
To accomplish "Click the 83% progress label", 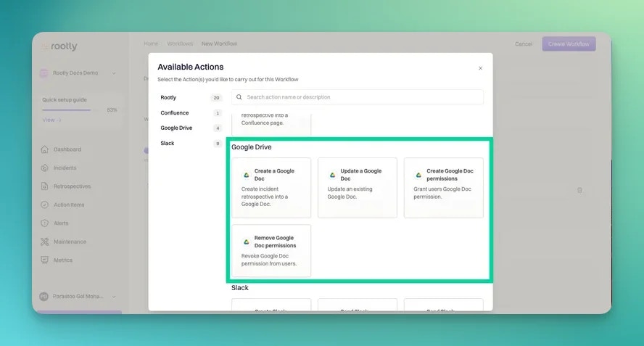I will pos(112,110).
